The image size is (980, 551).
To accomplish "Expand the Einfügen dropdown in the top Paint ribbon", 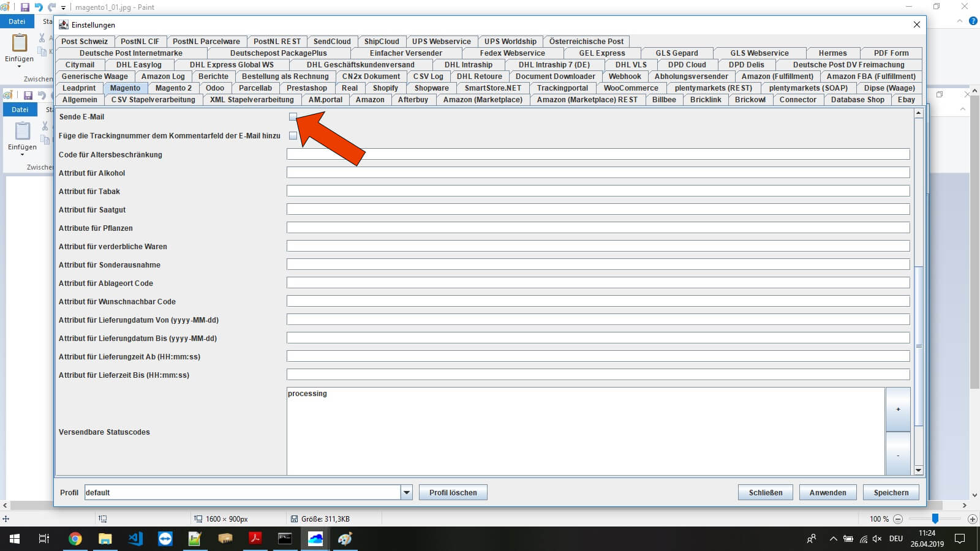I will tap(20, 66).
